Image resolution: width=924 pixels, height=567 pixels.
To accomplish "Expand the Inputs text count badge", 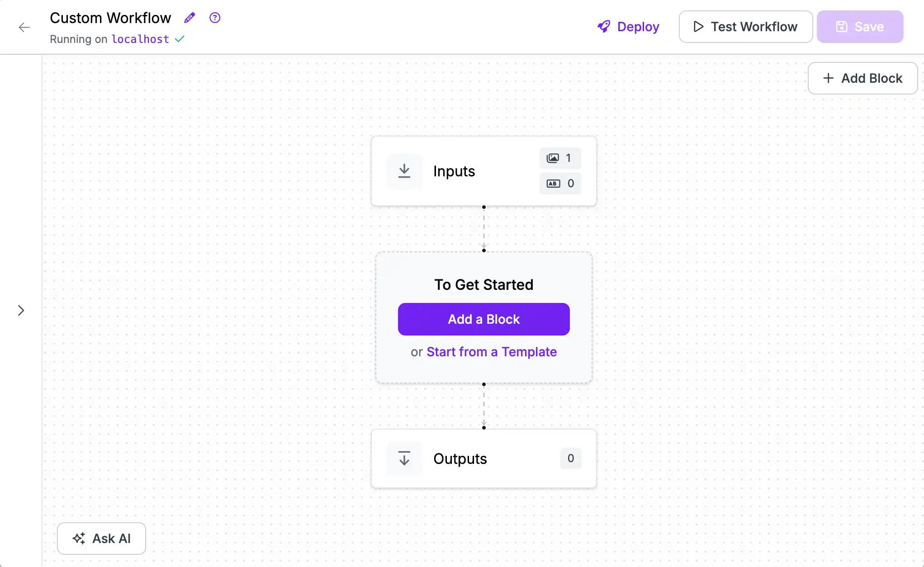I will pos(559,184).
